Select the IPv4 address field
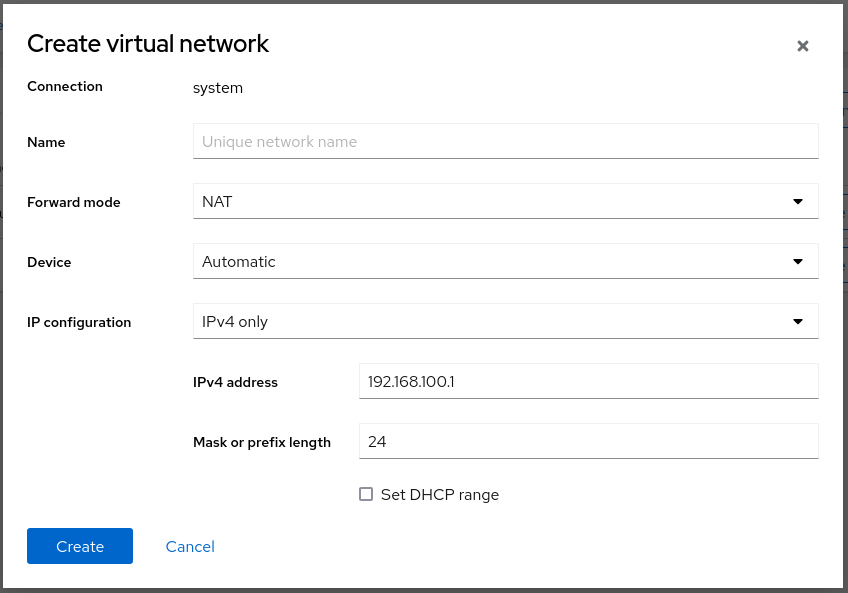Screen dimensions: 848x593 tap(588, 381)
